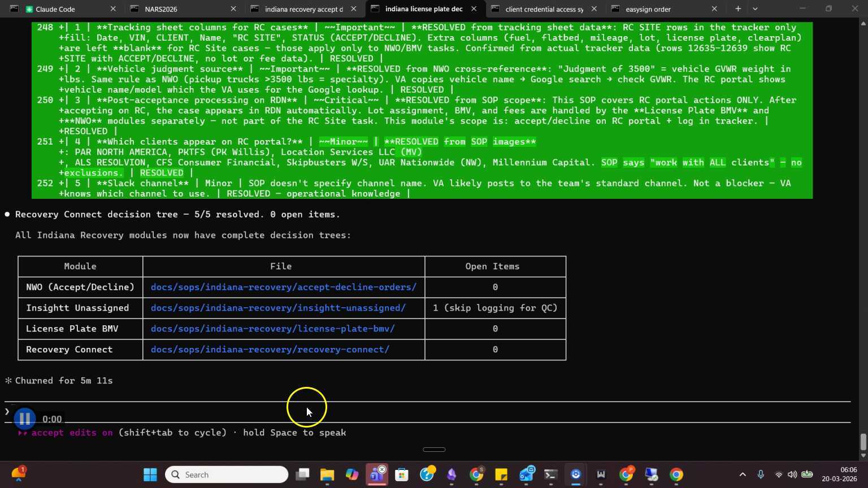This screenshot has height=488, width=868.
Task: Click the microphone icon in system tray
Action: (761, 475)
